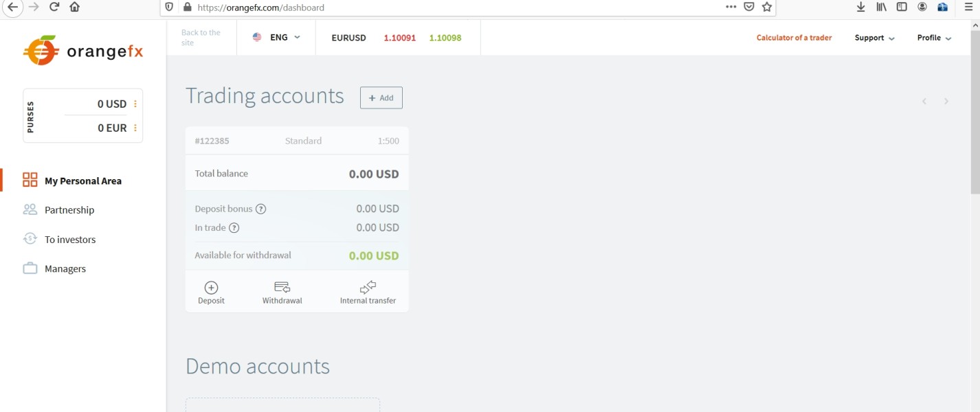Reload the page with the refresh icon
980x412 pixels.
(54, 8)
